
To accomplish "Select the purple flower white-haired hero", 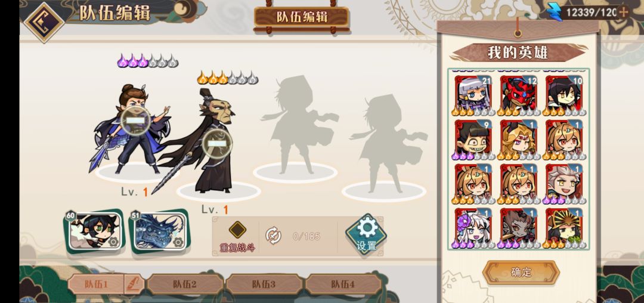I will (x=473, y=228).
